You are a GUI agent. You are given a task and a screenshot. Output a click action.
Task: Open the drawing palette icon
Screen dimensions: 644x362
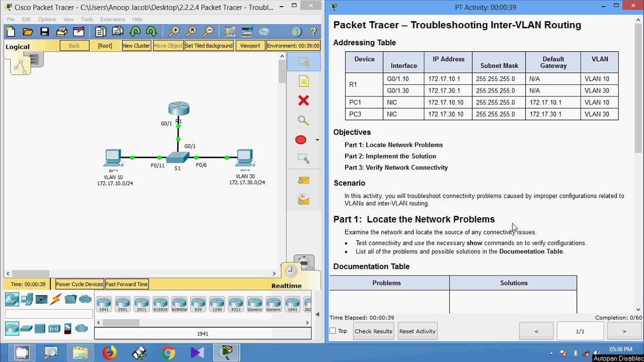pyautogui.click(x=230, y=32)
